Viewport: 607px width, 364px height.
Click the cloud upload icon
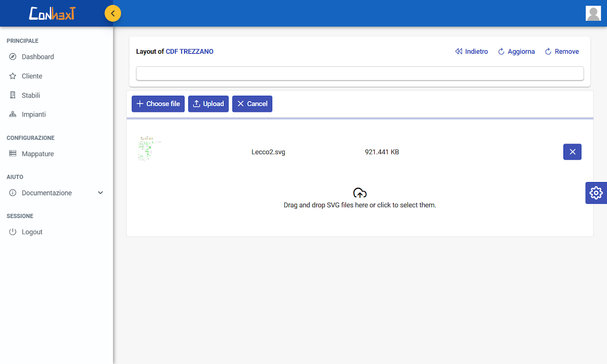(x=360, y=193)
